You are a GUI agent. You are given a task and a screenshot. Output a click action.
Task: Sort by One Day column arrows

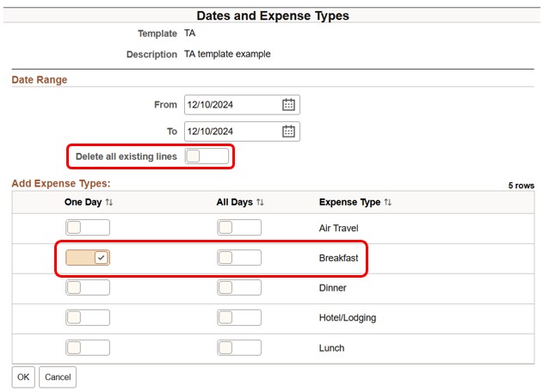108,202
